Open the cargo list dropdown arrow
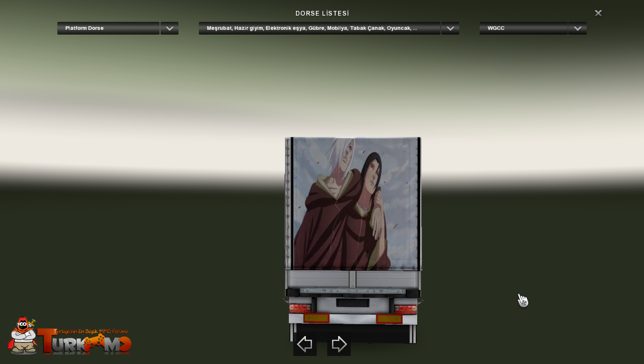 click(x=450, y=28)
